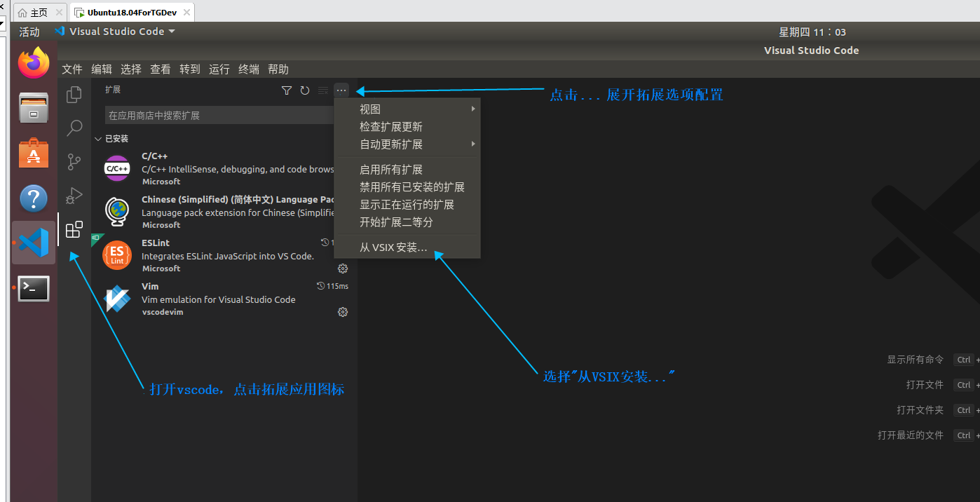Open the clock showing 星期四 11:03
980x502 pixels.
[x=812, y=32]
